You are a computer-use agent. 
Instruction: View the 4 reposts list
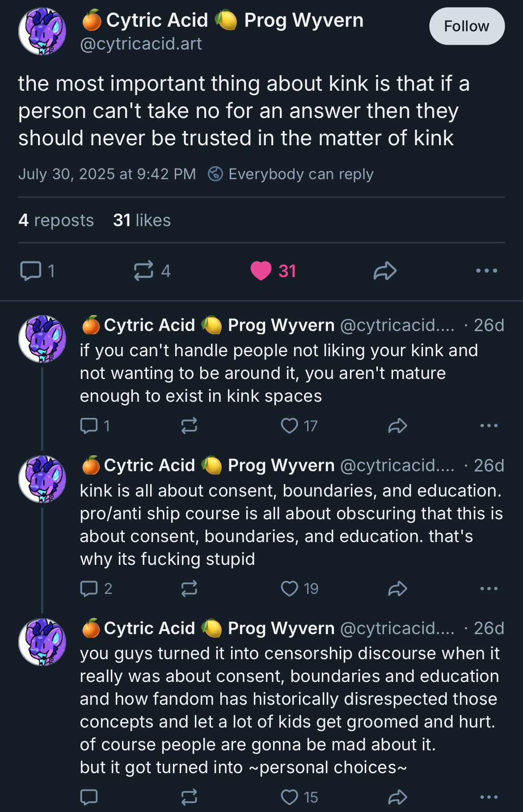[56, 220]
